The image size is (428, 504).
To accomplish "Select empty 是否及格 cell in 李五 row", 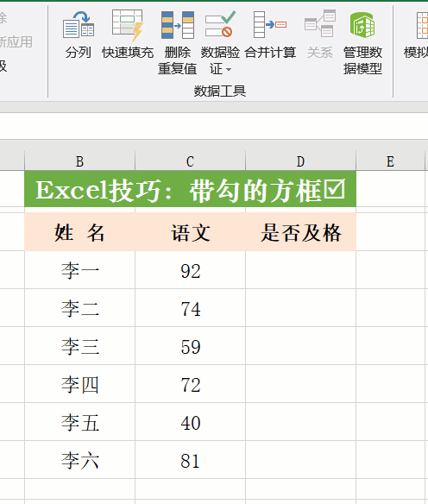I will (x=301, y=422).
